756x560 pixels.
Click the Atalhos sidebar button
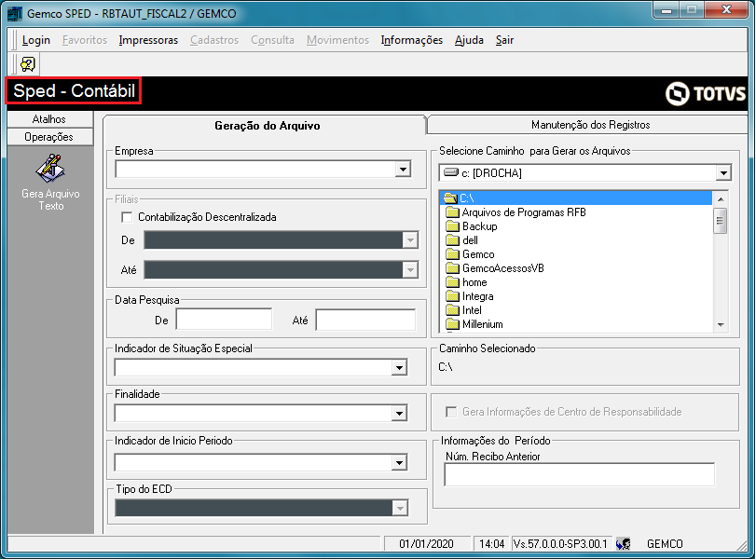(49, 119)
